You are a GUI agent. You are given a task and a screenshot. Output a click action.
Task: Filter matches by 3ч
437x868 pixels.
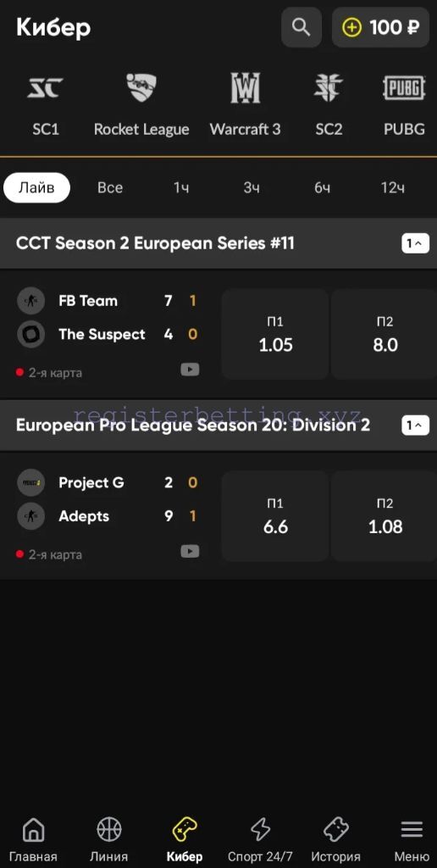point(252,187)
